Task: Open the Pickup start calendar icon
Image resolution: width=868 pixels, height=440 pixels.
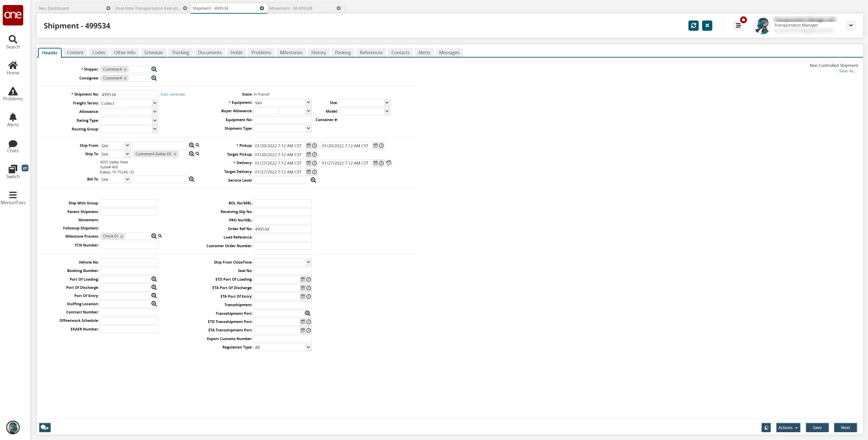Action: coord(308,145)
